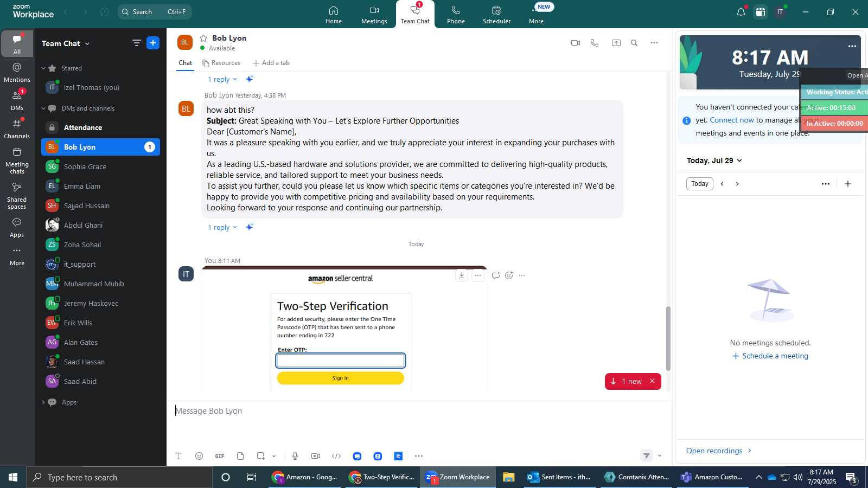This screenshot has height=488, width=868.
Task: Click the history clock icon near search
Action: click(105, 12)
